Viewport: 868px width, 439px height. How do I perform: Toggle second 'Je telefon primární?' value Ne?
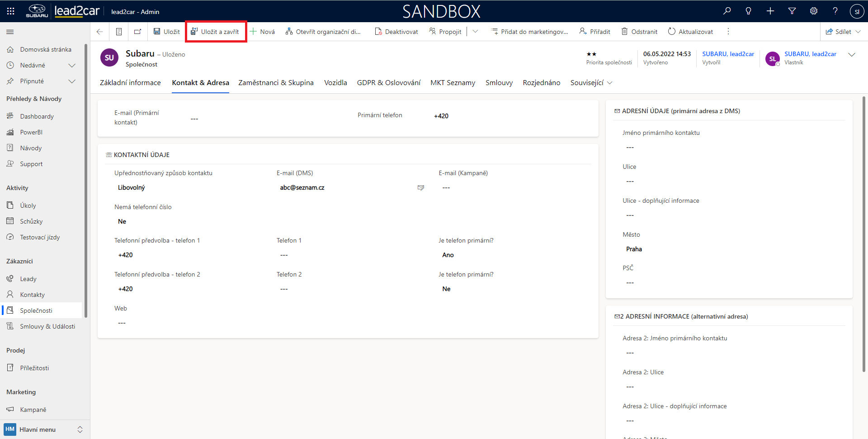446,289
